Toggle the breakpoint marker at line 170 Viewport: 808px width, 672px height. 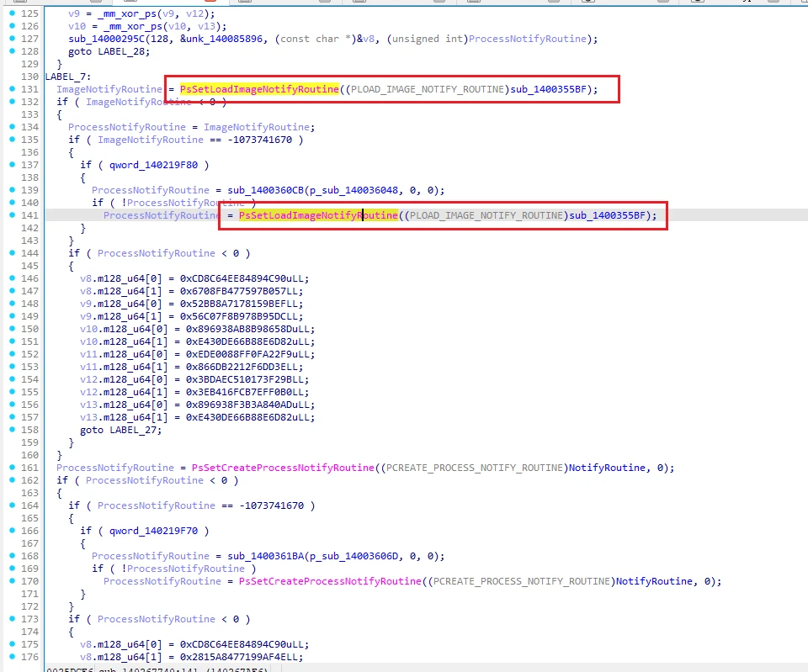(x=13, y=581)
